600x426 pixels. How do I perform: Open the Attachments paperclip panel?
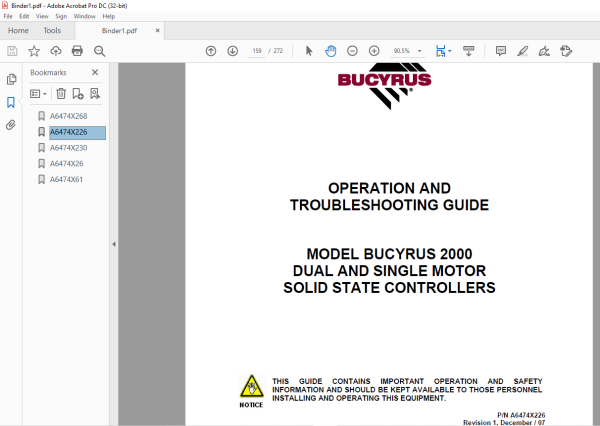pyautogui.click(x=11, y=125)
